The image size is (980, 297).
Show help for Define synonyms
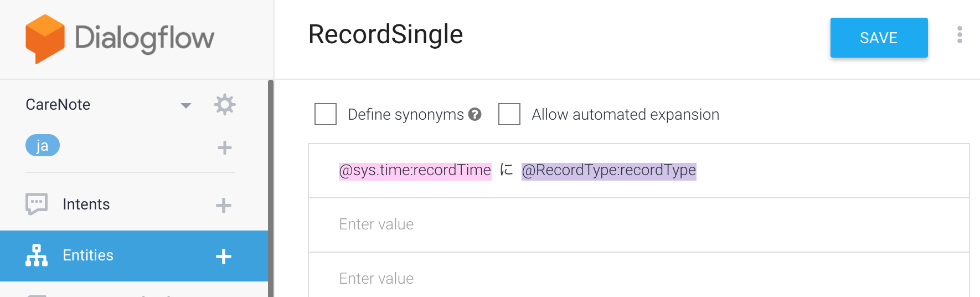[x=474, y=114]
